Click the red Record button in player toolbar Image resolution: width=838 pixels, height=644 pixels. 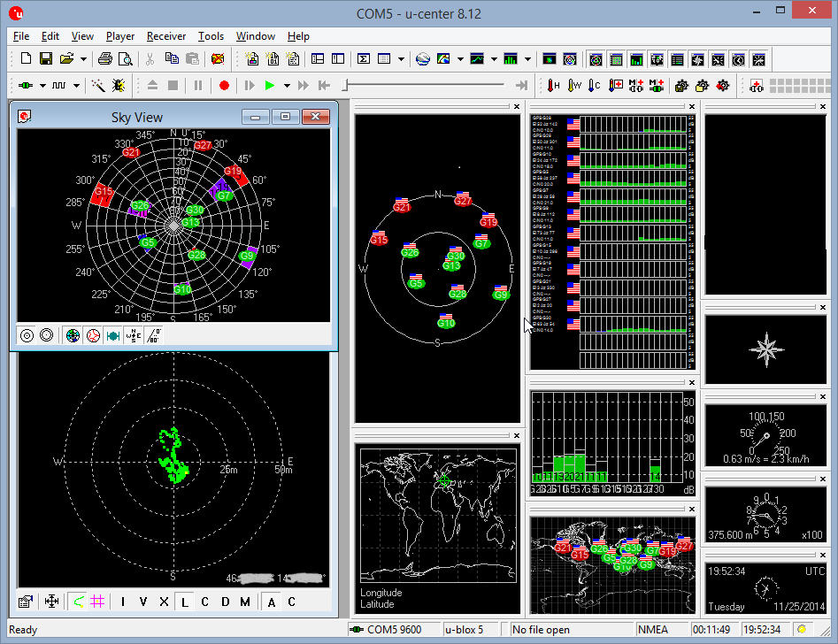point(224,86)
